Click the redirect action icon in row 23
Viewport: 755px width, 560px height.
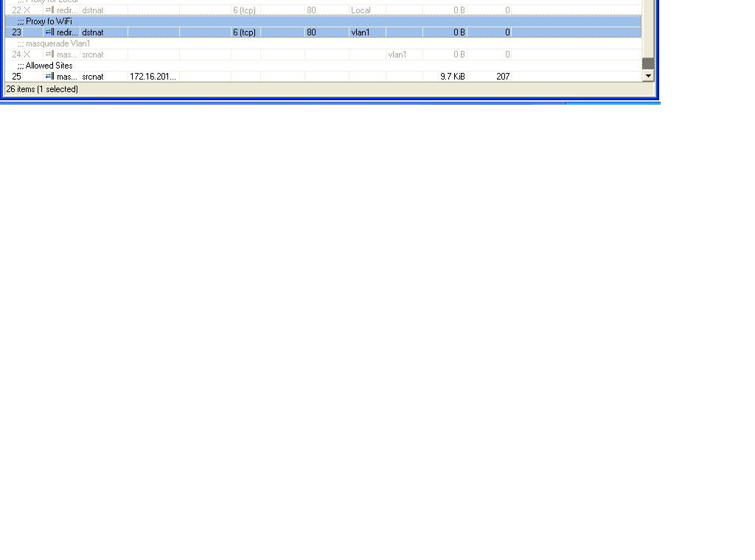(x=50, y=32)
